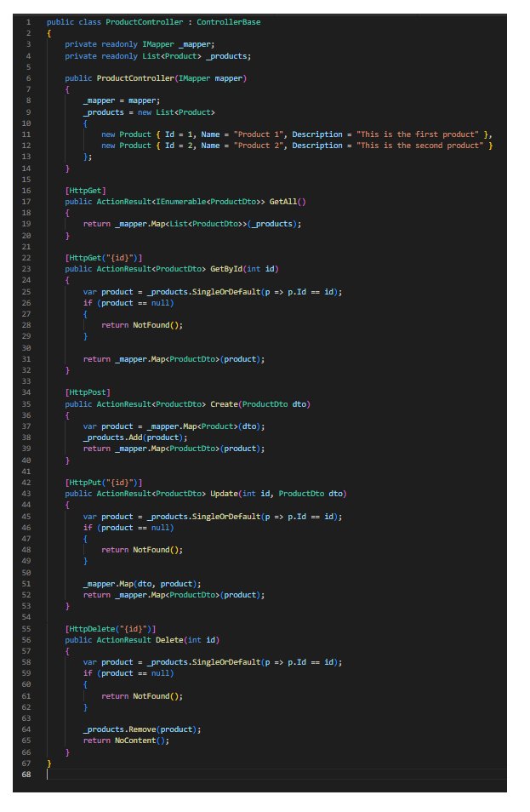
Task: Click the ProductController constructor name on line 6
Action: point(135,78)
